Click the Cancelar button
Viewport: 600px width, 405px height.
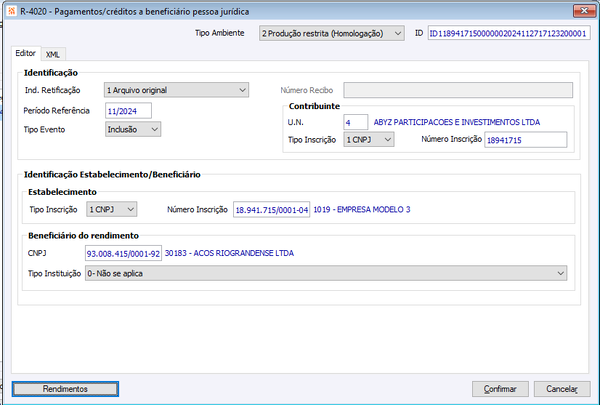(x=562, y=389)
